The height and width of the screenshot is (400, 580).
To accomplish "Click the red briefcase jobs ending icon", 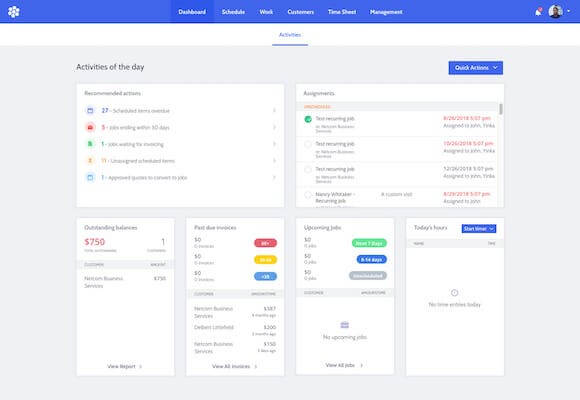I will click(90, 127).
